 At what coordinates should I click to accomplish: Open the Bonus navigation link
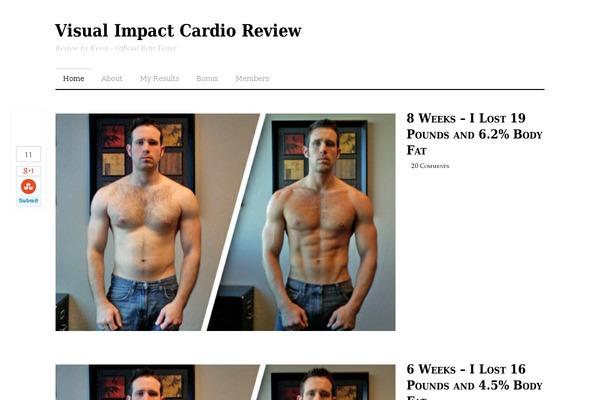click(x=207, y=78)
